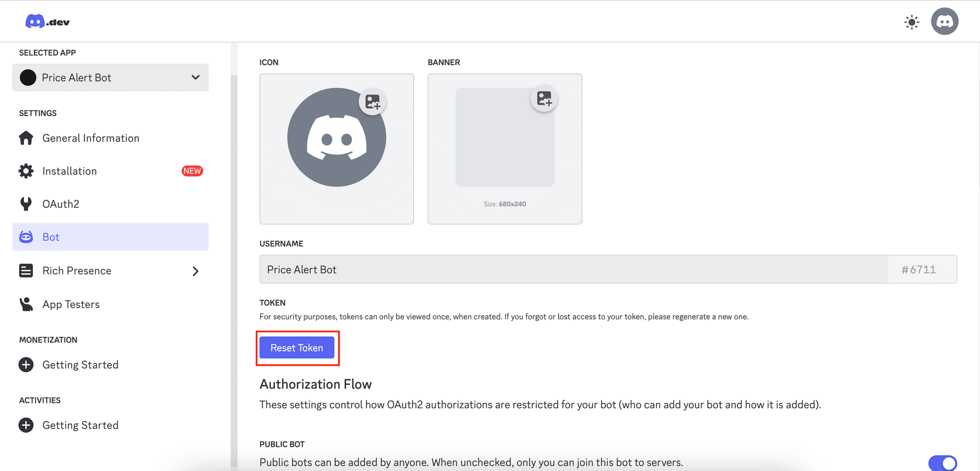The width and height of the screenshot is (980, 471).
Task: Click the Reset Token button
Action: 297,347
